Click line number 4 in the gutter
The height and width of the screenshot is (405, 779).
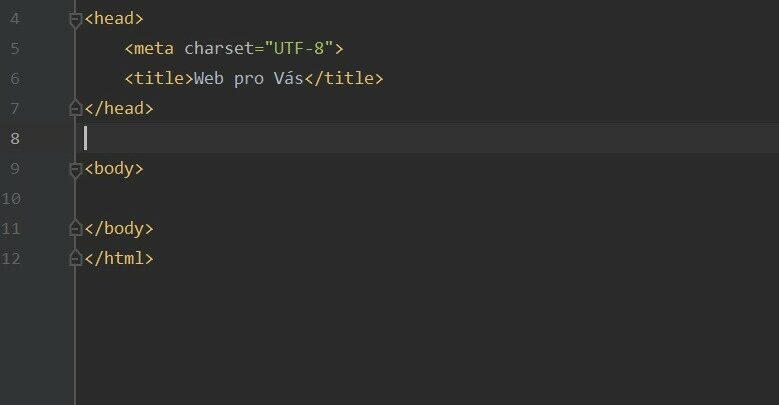coord(15,19)
